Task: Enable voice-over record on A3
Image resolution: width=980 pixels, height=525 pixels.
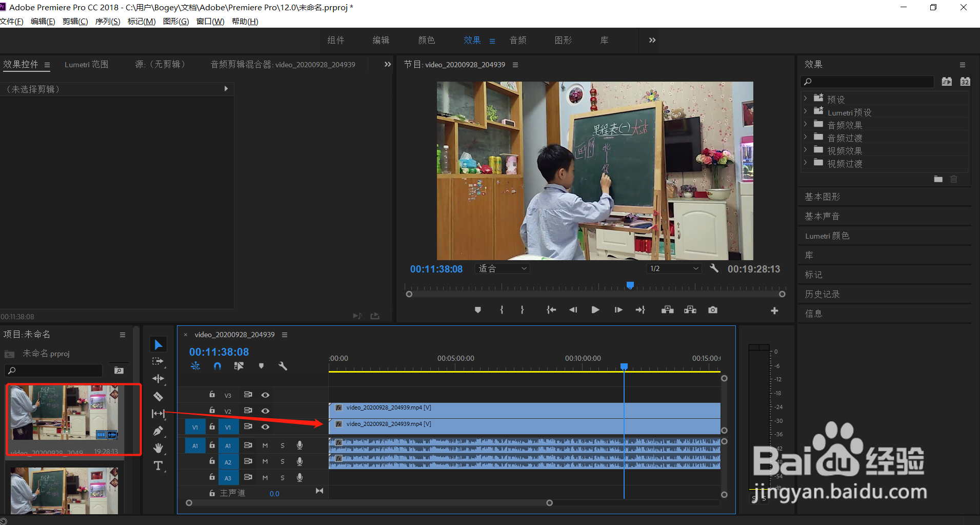Action: pos(299,477)
